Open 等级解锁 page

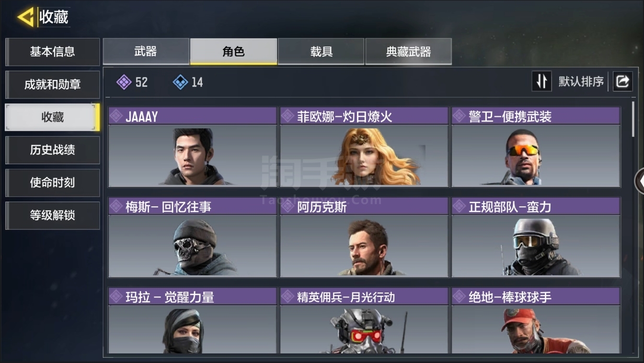(x=52, y=216)
